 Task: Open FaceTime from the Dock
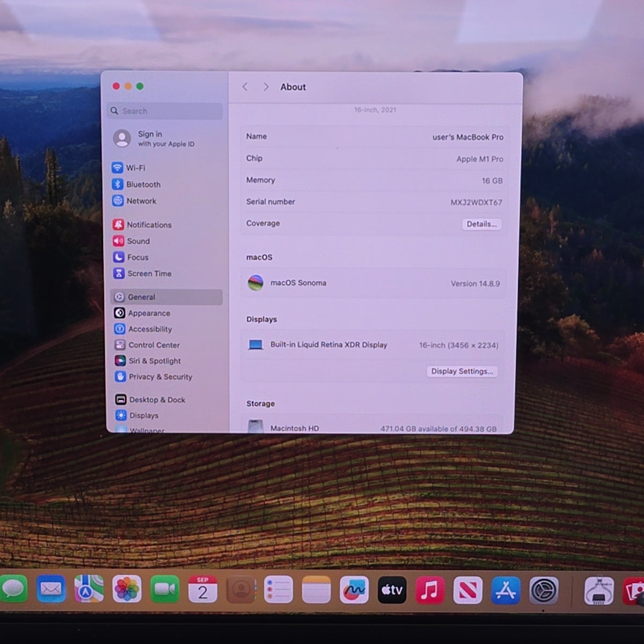165,589
